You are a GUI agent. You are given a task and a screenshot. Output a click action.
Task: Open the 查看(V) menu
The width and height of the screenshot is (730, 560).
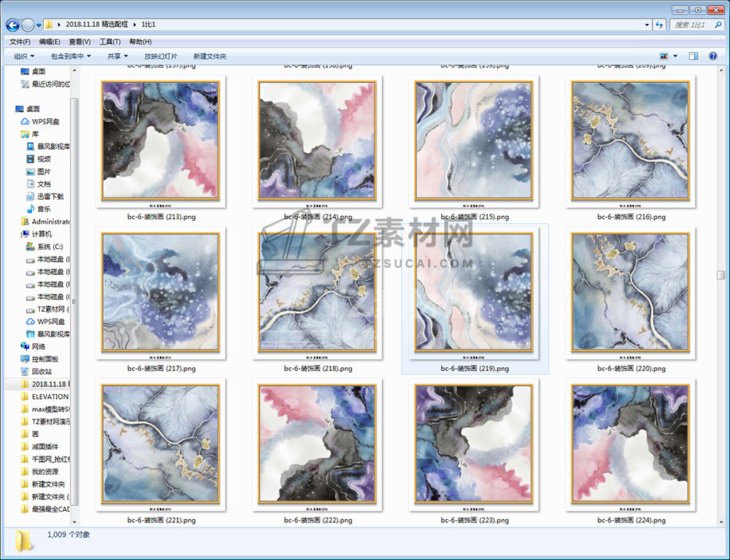[x=80, y=42]
